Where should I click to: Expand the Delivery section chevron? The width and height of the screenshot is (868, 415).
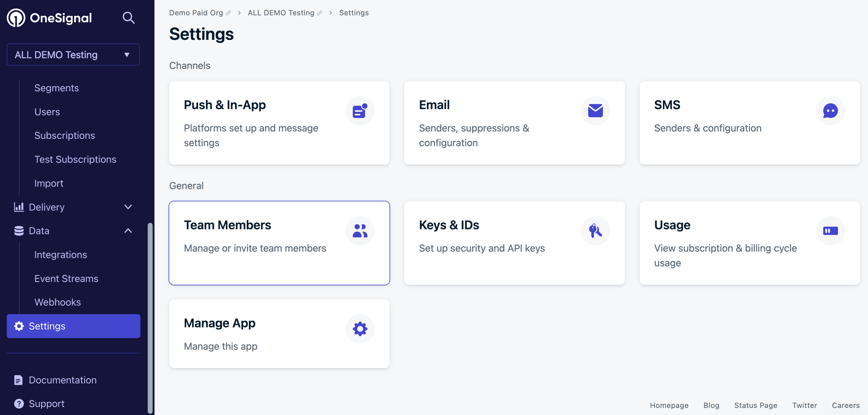coord(128,207)
